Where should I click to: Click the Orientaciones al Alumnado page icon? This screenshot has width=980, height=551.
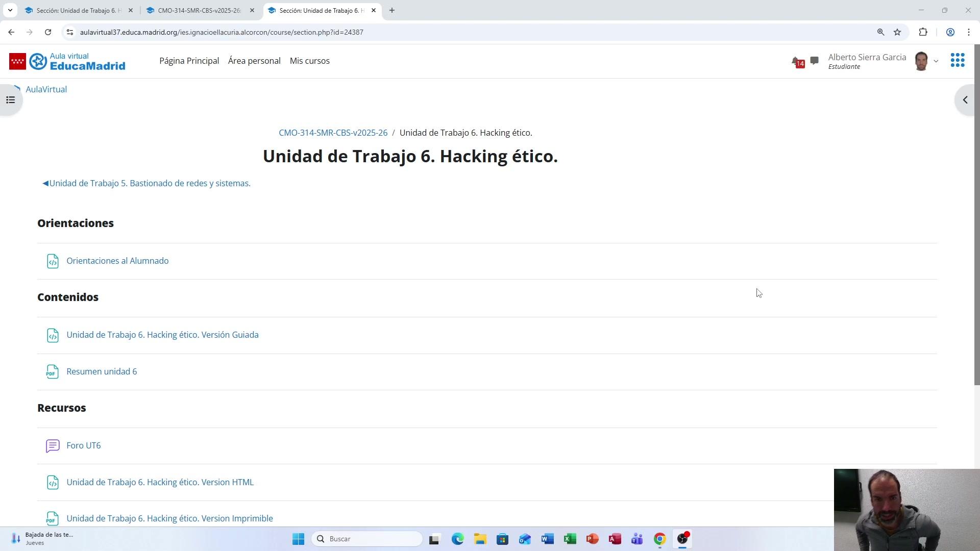[53, 261]
